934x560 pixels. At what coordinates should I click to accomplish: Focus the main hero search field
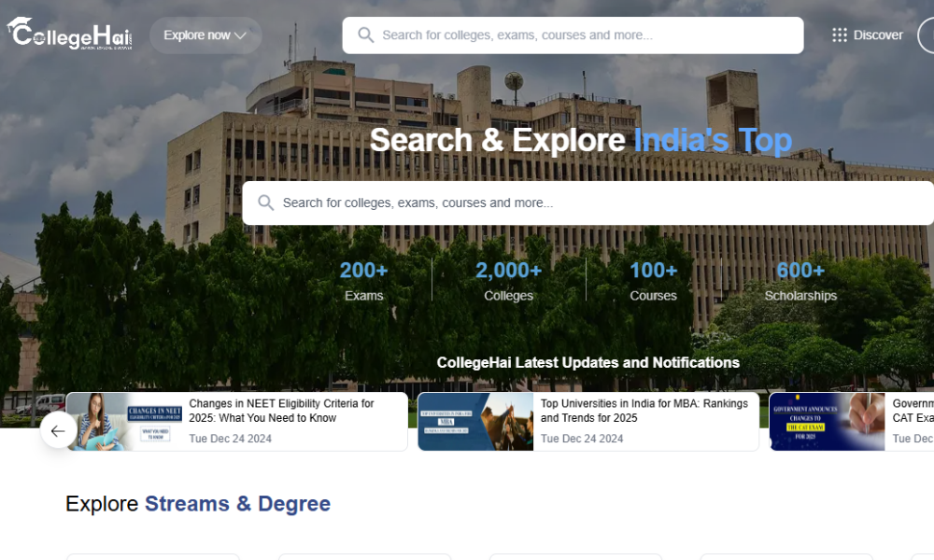587,203
